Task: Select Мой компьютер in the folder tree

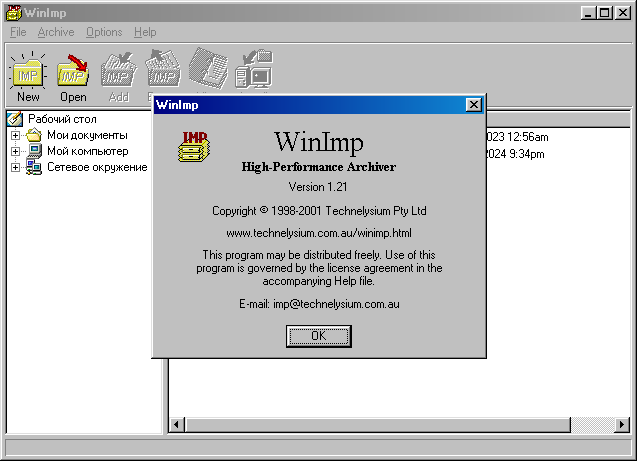Action: point(88,151)
